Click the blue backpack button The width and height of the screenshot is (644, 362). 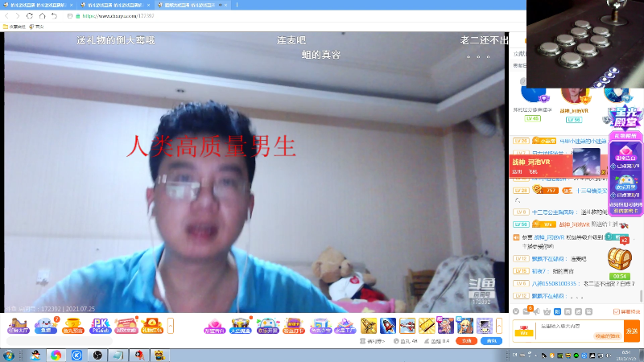pos(491,341)
